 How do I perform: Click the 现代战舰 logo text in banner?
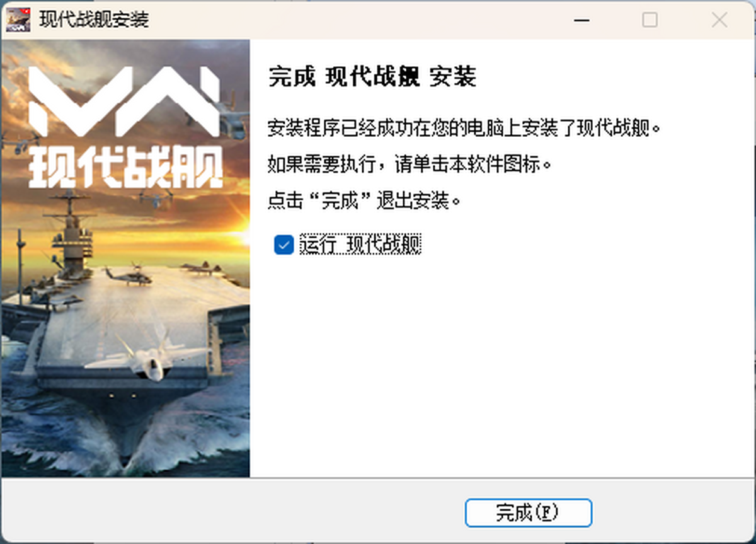tap(126, 168)
